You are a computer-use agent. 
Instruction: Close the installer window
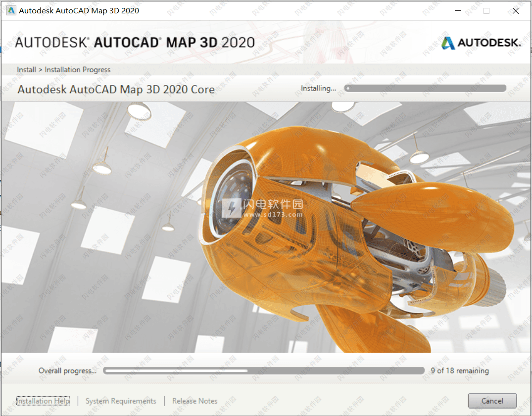pos(515,11)
